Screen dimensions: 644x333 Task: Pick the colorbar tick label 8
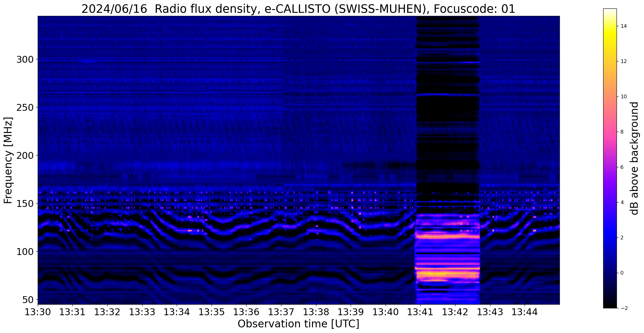pos(622,132)
